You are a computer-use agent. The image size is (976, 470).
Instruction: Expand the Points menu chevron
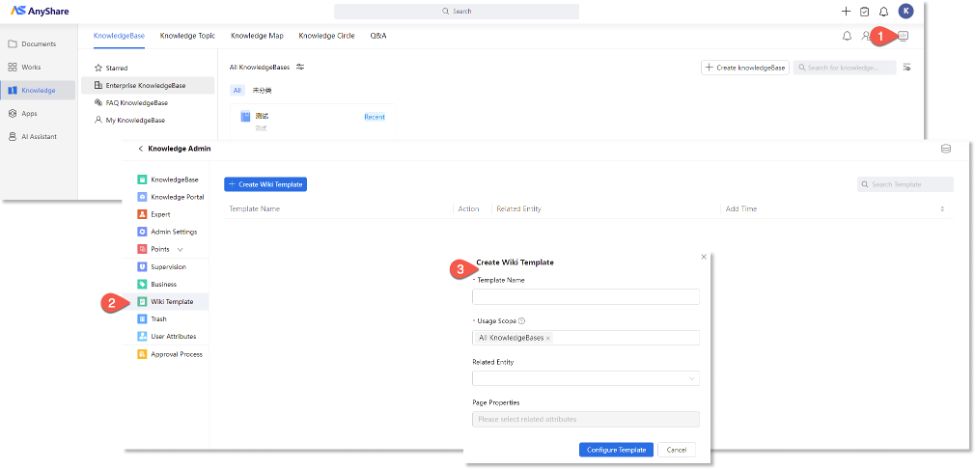180,249
